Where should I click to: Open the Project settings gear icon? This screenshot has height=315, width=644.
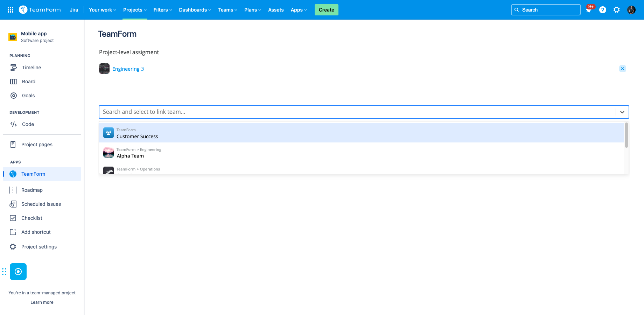click(x=13, y=247)
